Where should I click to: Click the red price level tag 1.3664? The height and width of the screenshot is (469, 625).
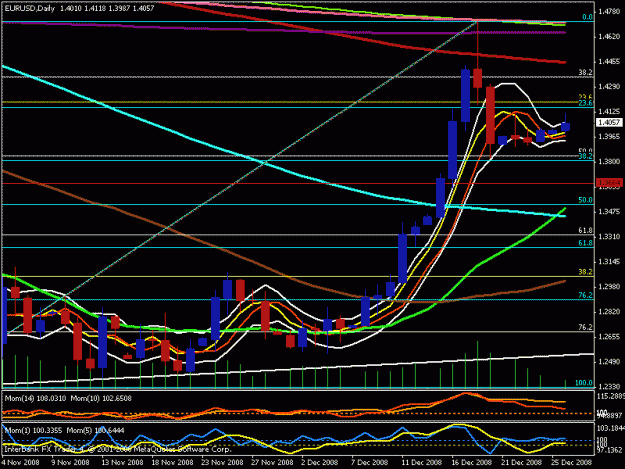(x=609, y=182)
